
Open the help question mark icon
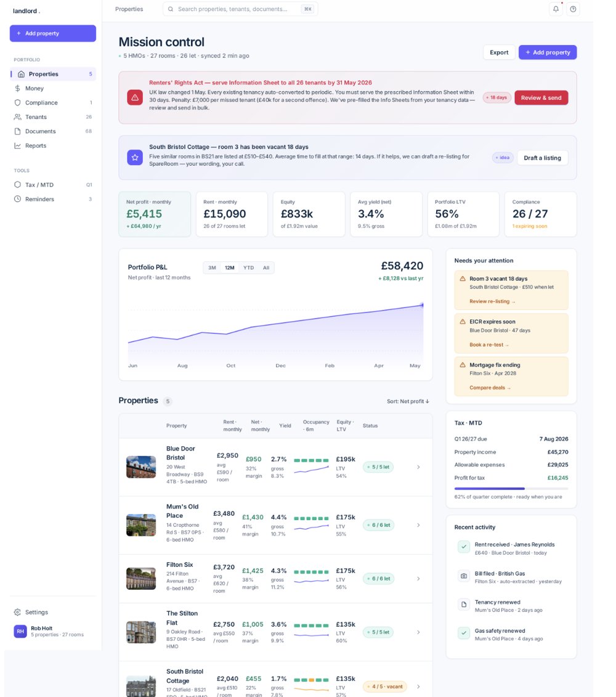point(573,9)
